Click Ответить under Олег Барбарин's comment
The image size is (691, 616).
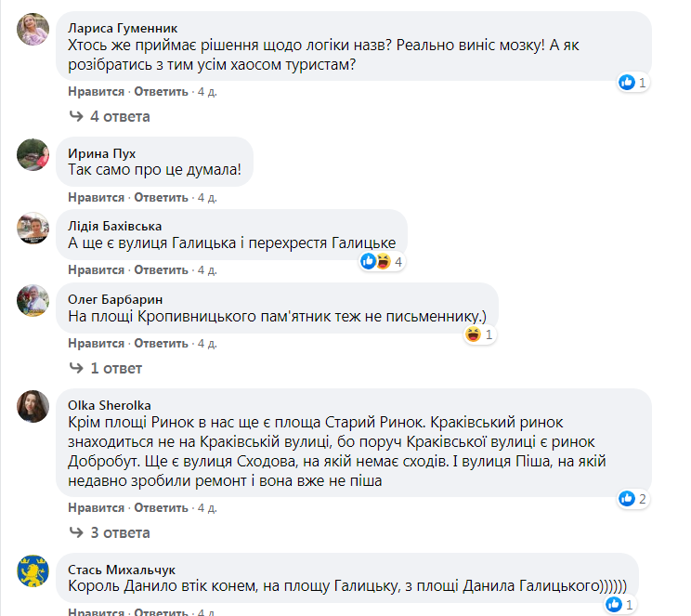[162, 343]
